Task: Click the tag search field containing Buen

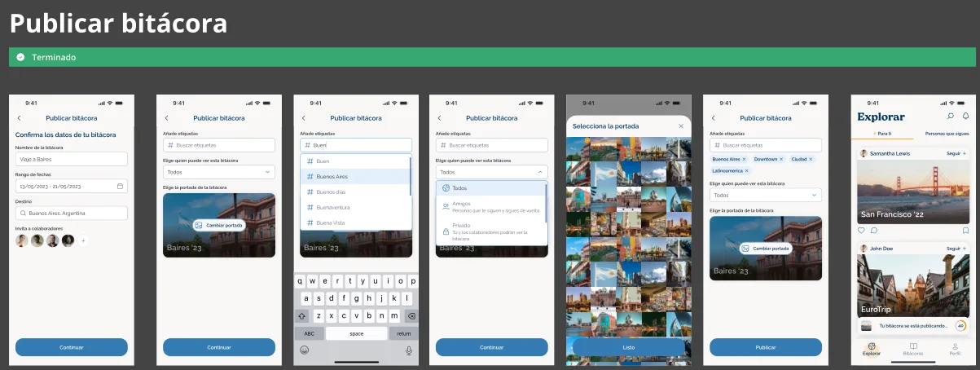Action: pyautogui.click(x=356, y=145)
